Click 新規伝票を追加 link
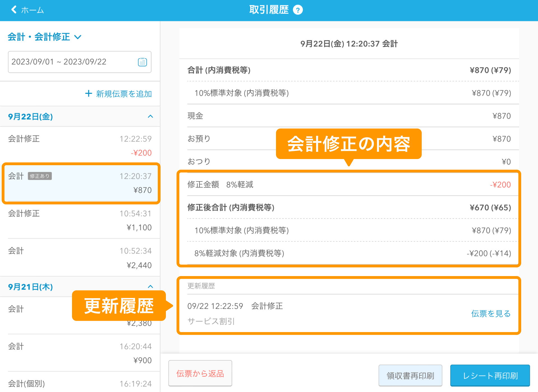Image resolution: width=538 pixels, height=392 pixels. pyautogui.click(x=124, y=94)
